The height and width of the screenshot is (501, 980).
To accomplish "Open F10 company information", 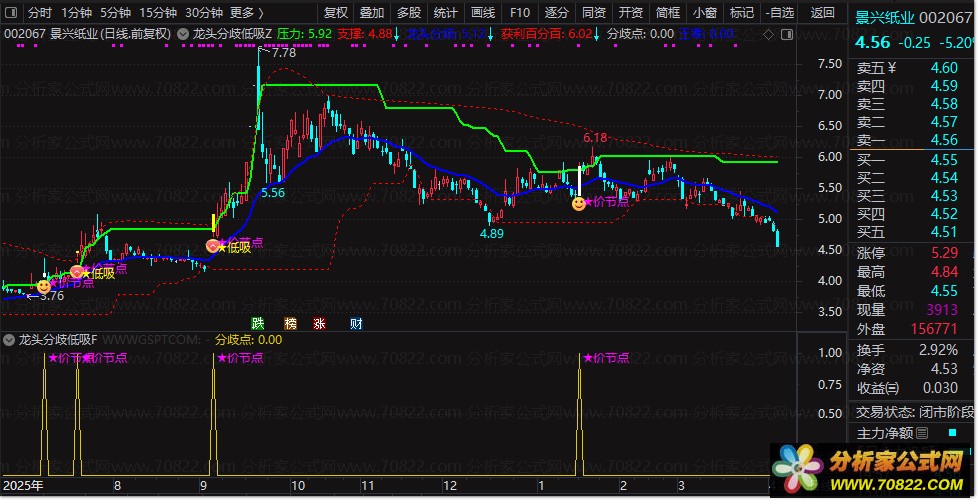I will coord(520,12).
